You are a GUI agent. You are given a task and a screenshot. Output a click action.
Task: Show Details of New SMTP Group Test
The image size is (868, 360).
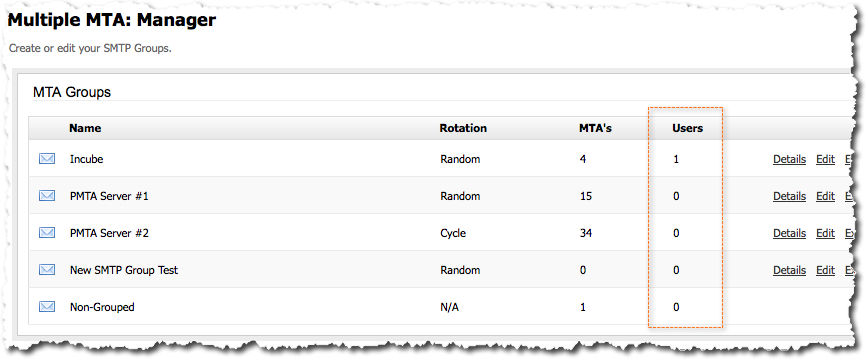(x=789, y=270)
